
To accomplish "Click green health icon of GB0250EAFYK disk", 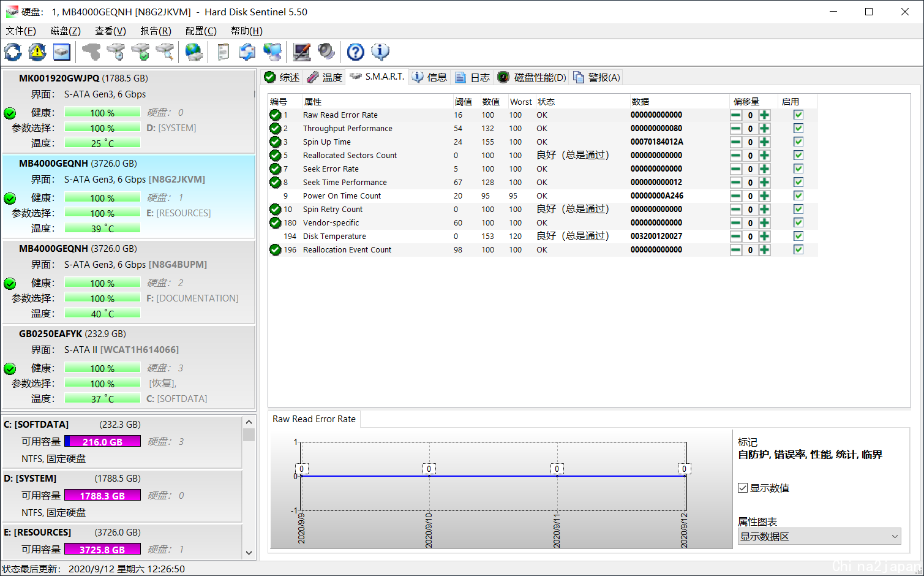I will click(x=10, y=369).
